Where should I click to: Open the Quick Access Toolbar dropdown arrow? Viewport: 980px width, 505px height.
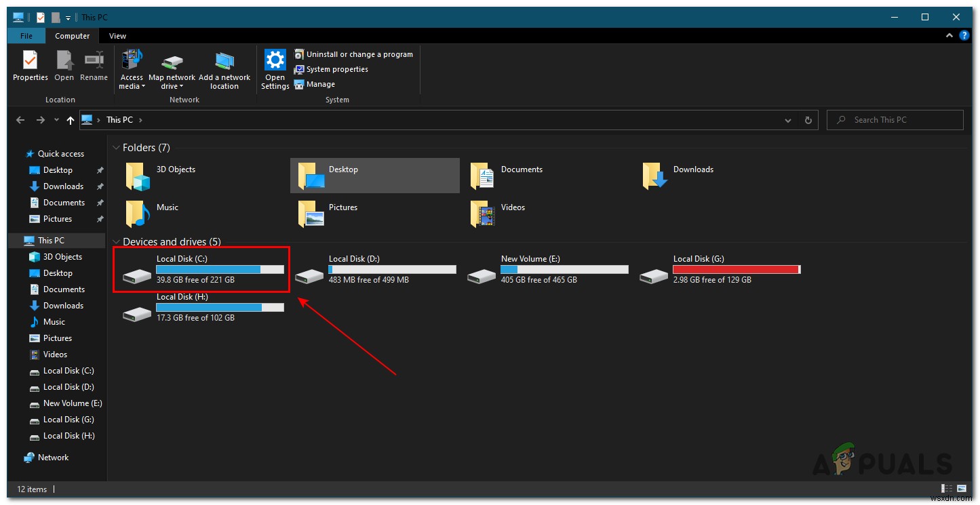(67, 17)
